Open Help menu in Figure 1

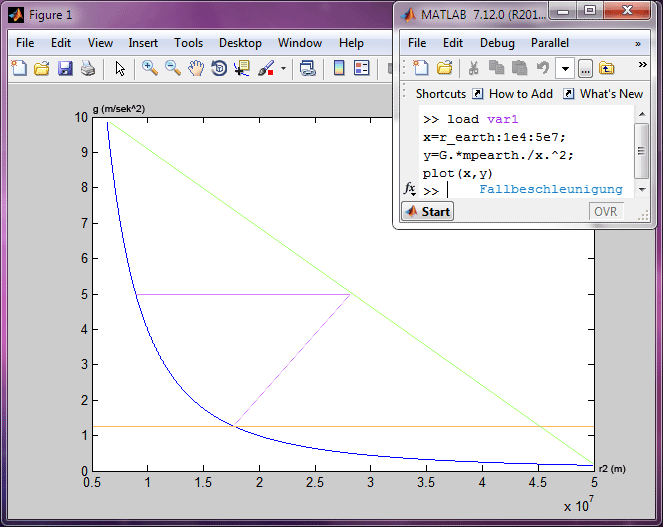[351, 43]
